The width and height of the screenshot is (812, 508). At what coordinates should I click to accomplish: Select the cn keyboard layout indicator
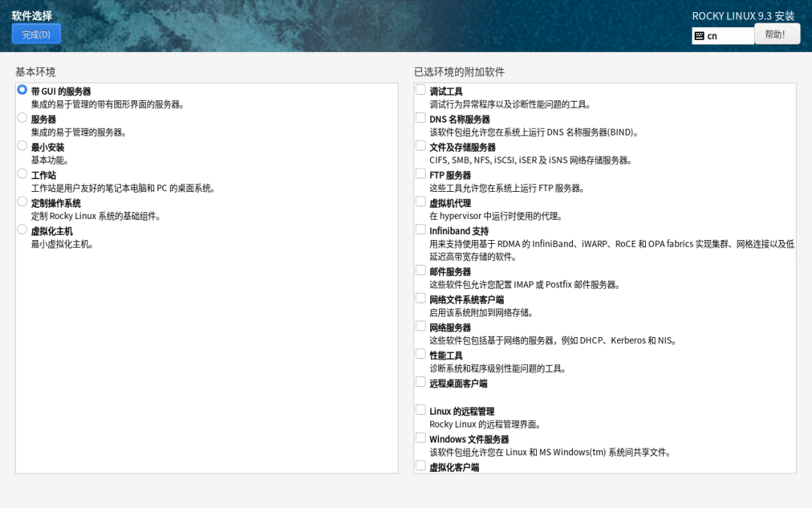tap(723, 36)
